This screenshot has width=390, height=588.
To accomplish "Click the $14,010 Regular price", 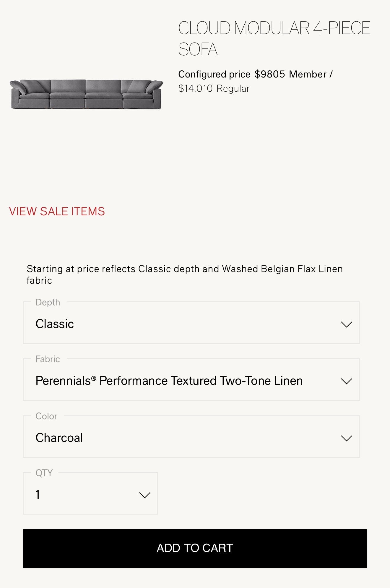I will tap(214, 88).
